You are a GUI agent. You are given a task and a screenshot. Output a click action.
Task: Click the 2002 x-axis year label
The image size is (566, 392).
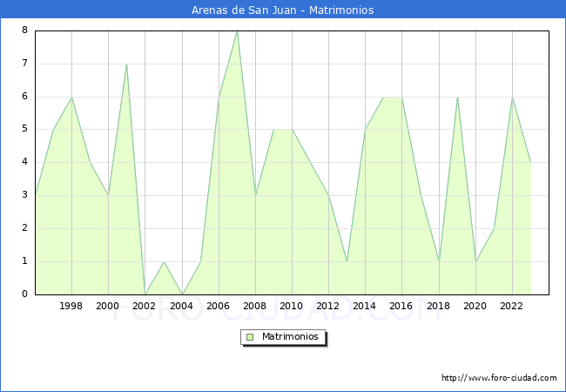point(145,306)
